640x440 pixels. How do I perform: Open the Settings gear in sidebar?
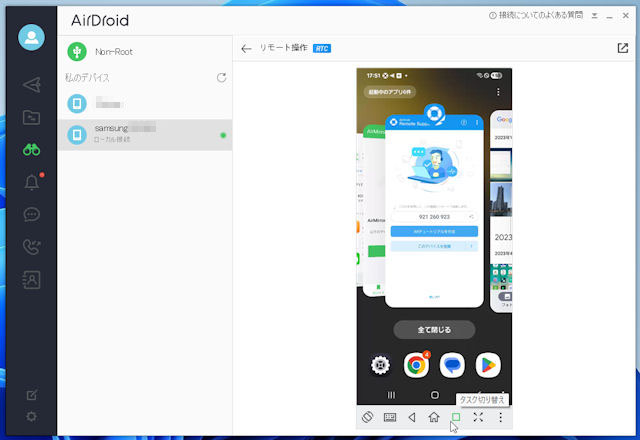(31, 416)
